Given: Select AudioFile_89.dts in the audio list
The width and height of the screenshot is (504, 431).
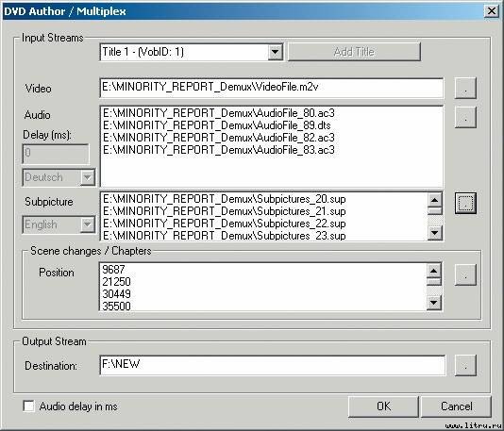Looking at the screenshot, I should pyautogui.click(x=217, y=125).
